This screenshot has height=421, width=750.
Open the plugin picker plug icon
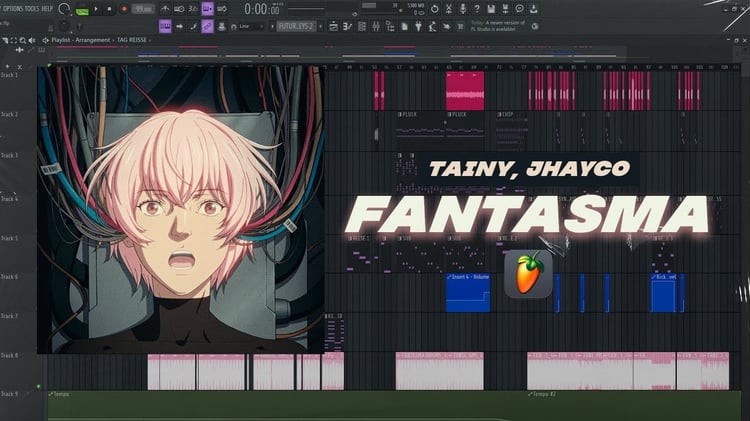(419, 26)
